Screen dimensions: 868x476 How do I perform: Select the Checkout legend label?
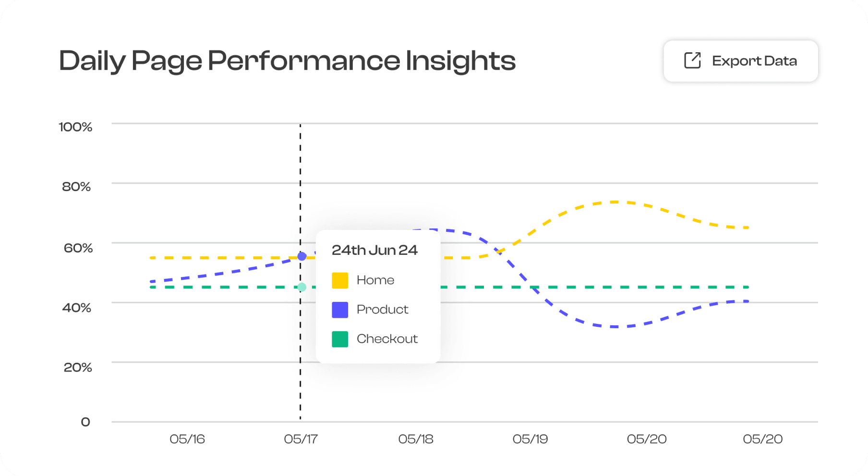387,339
